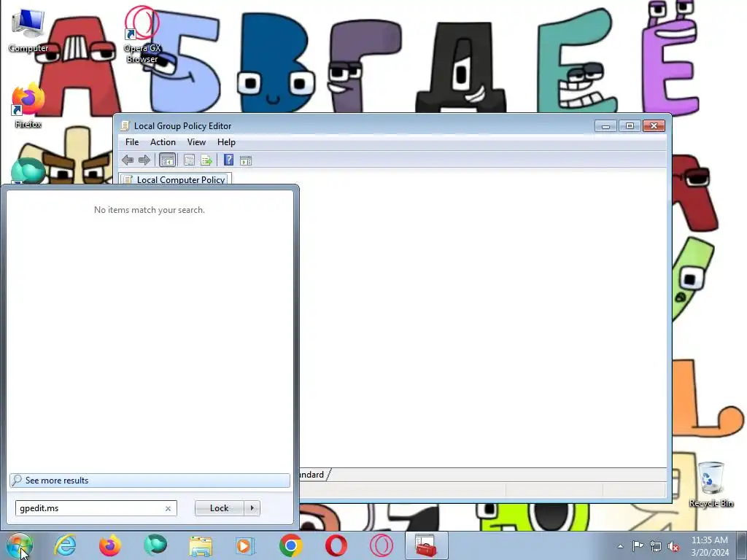The height and width of the screenshot is (560, 747).
Task: Select the Recycle Bin desktop icon
Action: [711, 485]
